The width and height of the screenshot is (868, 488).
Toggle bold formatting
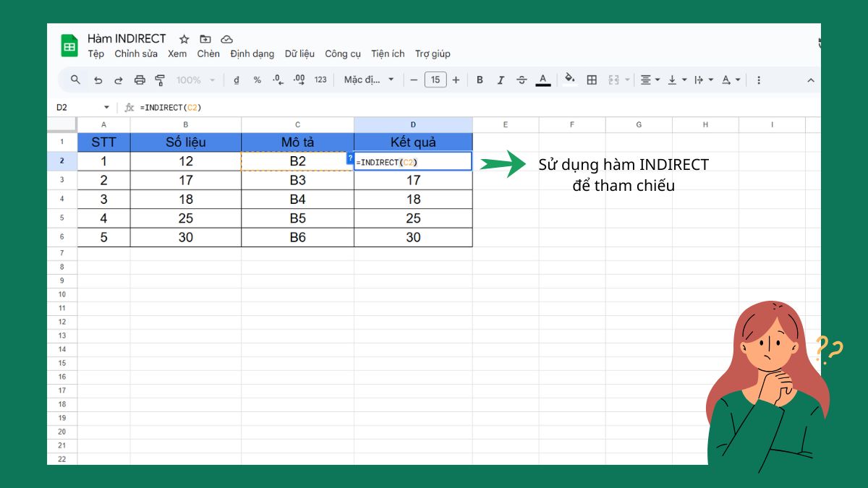click(480, 80)
